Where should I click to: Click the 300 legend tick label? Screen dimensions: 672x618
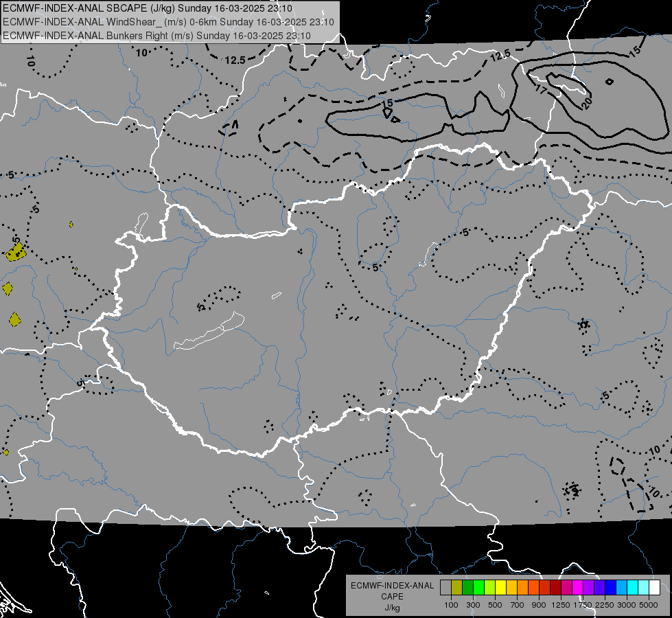473,605
